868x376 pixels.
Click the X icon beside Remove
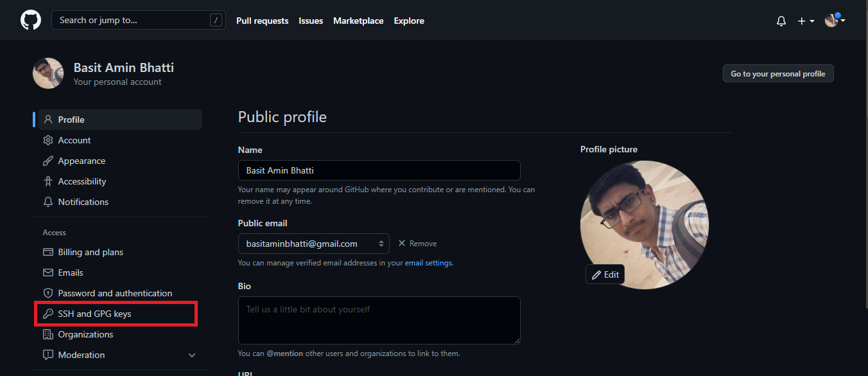tap(402, 244)
